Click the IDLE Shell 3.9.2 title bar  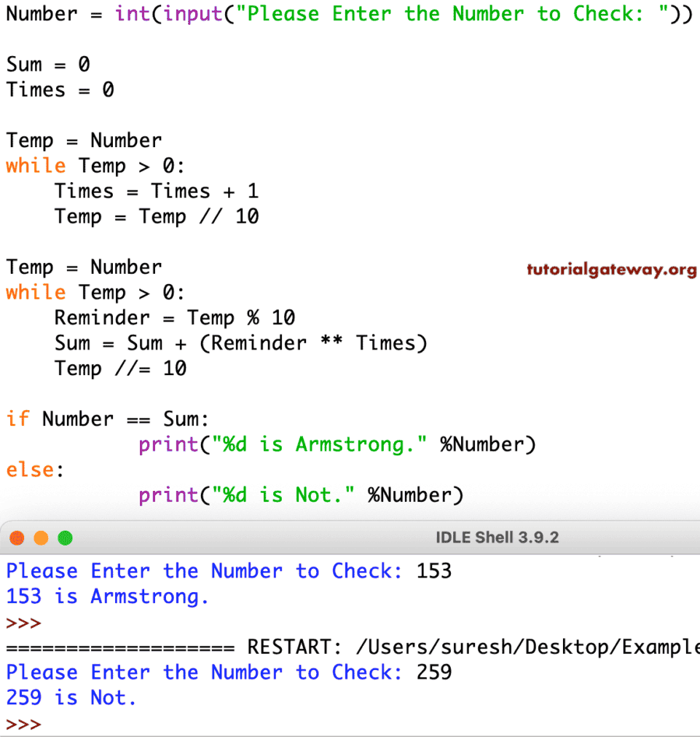495,537
